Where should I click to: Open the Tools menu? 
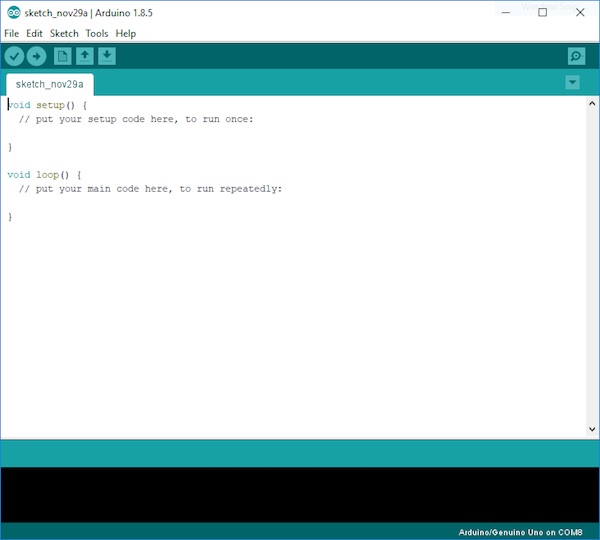click(97, 33)
